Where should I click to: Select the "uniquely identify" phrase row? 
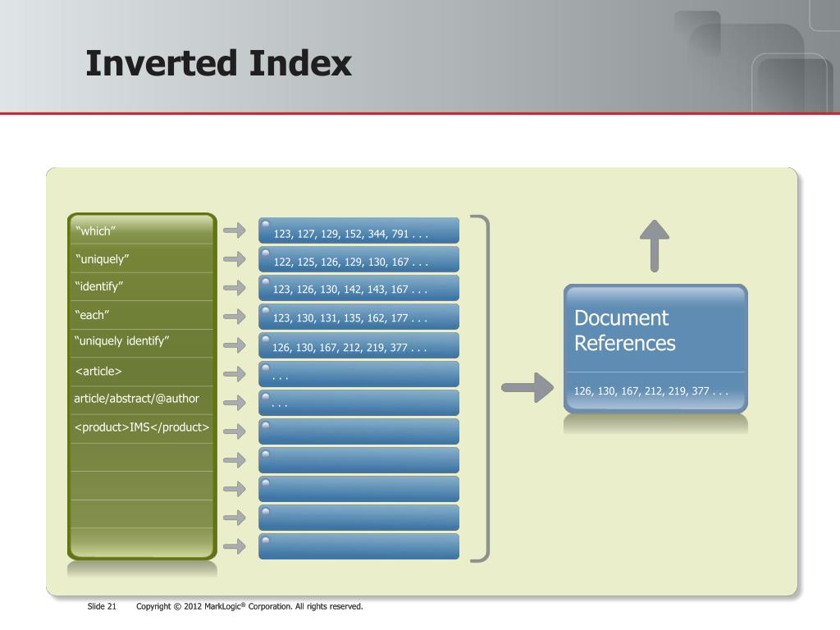click(x=142, y=343)
